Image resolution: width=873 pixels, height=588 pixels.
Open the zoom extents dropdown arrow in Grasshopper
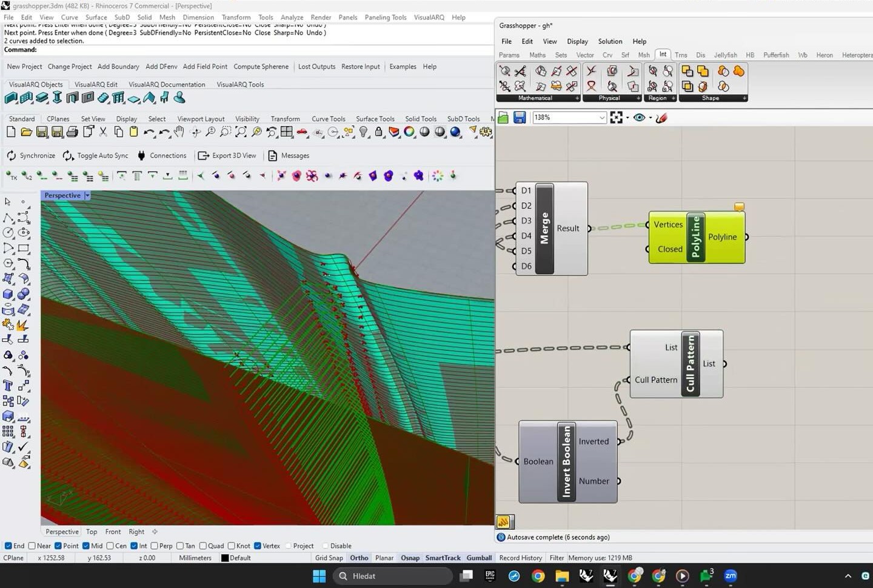[x=627, y=118]
